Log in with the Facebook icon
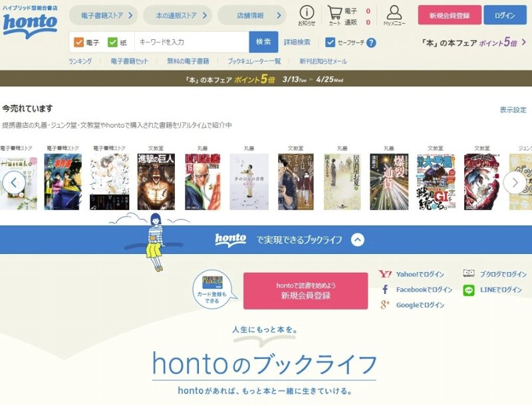 click(385, 289)
